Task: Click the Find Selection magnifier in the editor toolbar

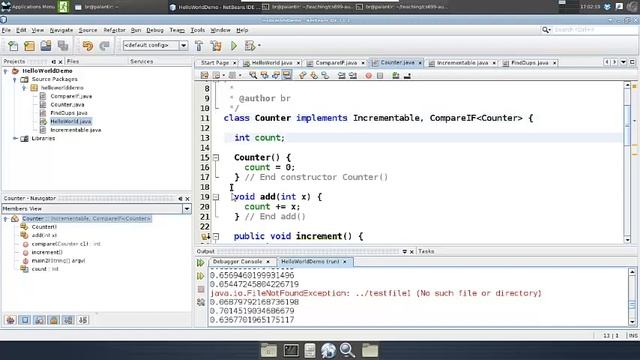Action: pos(253,75)
